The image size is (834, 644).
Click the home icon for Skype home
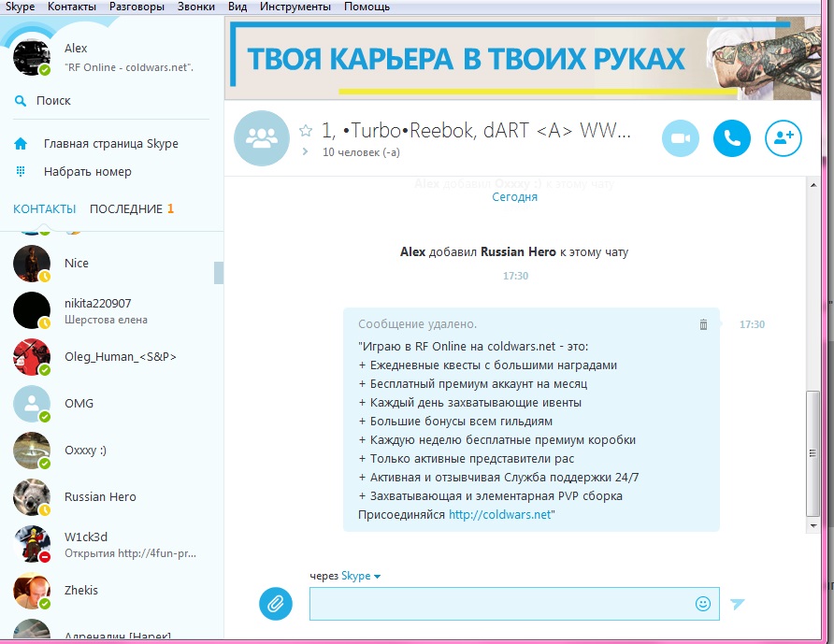coord(21,144)
